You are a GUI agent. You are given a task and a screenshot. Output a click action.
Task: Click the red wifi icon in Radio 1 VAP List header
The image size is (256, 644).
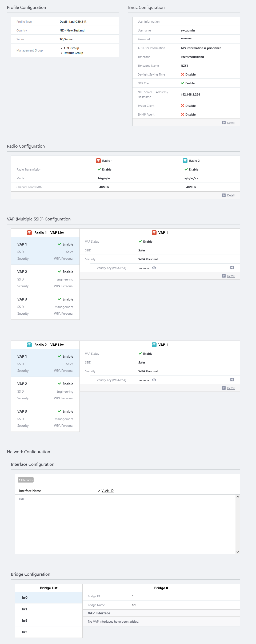tap(29, 233)
